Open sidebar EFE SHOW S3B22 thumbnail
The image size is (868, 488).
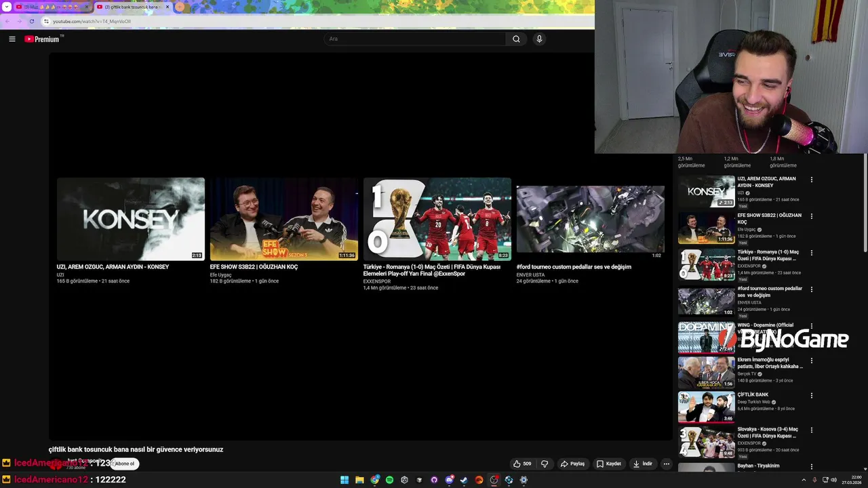706,228
